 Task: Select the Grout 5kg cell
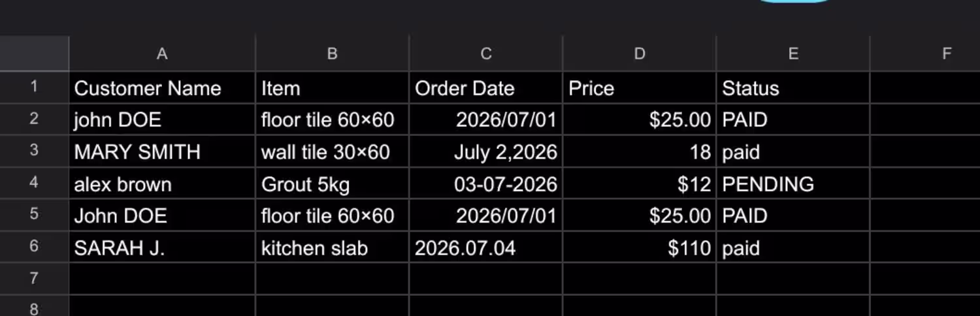(x=332, y=183)
